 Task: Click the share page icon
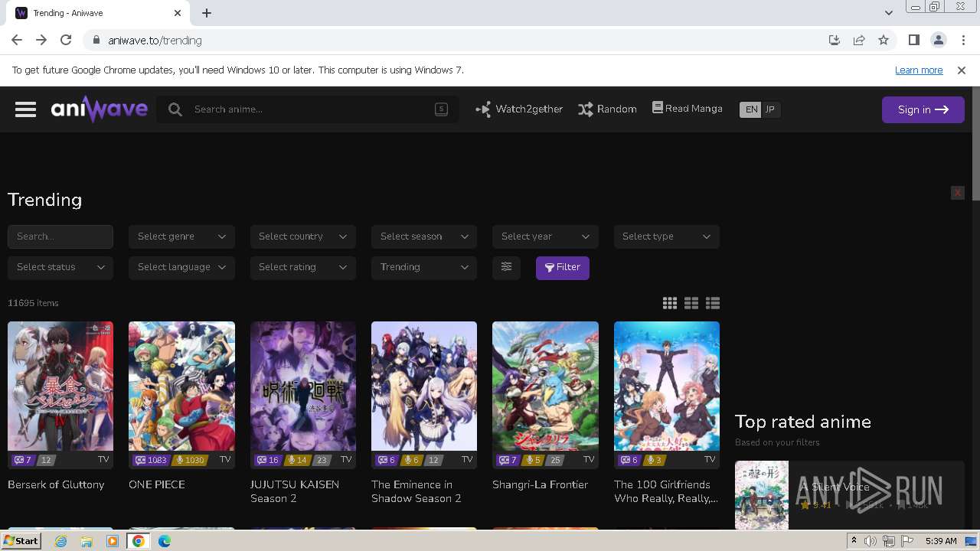[x=859, y=40]
